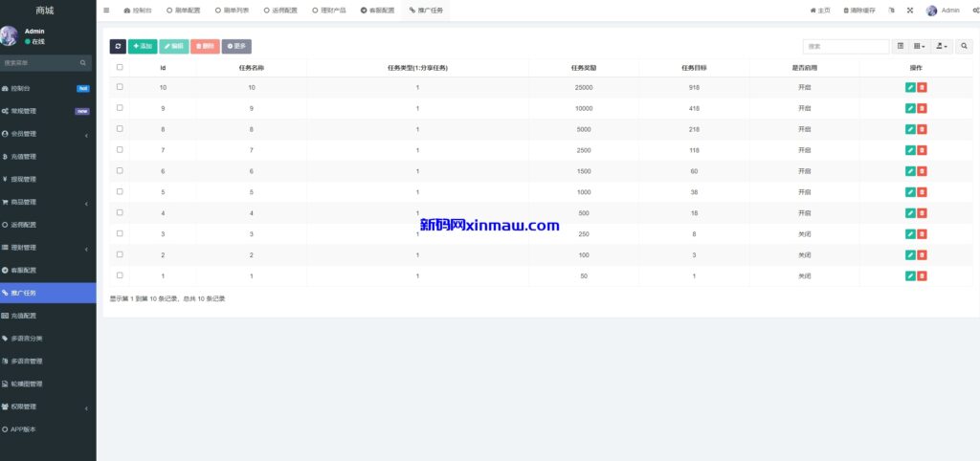The width and height of the screenshot is (980, 461).
Task: Select the checkbox for row id 3
Action: [x=120, y=233]
